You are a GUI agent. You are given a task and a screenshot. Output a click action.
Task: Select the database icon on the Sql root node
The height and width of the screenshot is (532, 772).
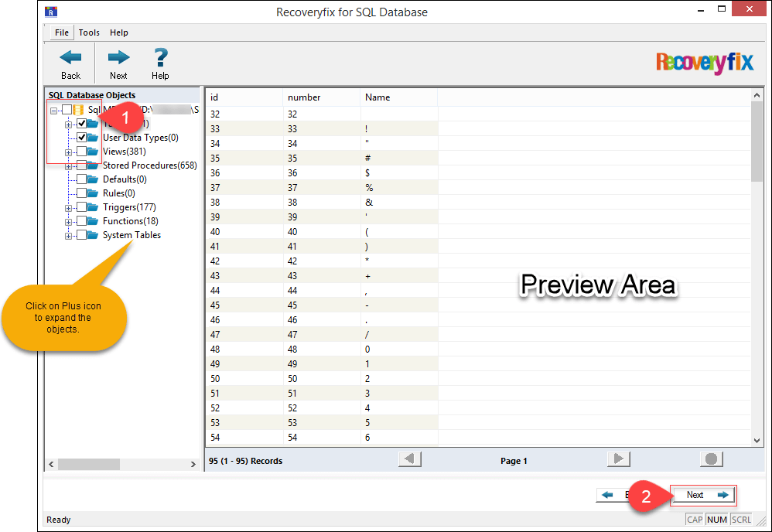click(78, 110)
